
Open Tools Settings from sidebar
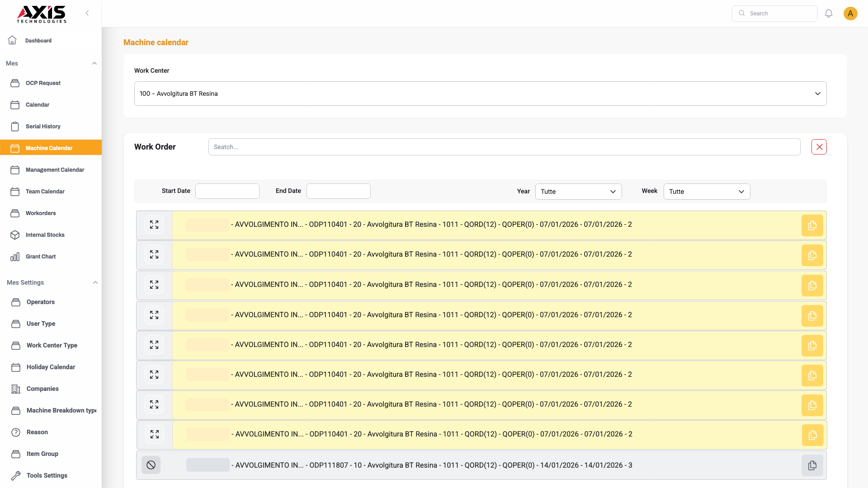[47, 475]
